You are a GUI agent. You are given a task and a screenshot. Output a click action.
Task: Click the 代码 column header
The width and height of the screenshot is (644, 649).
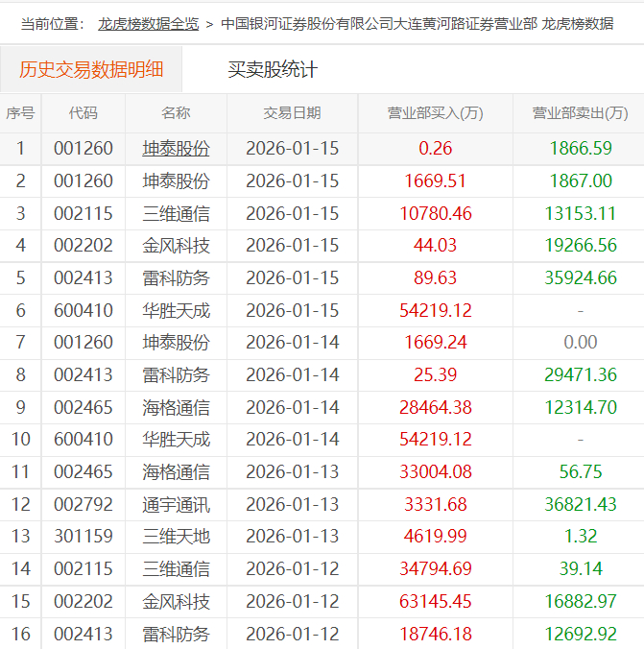[83, 113]
